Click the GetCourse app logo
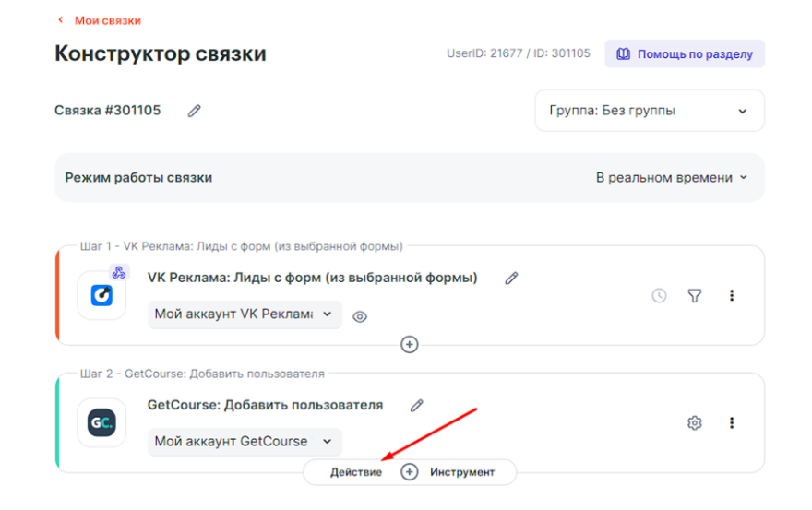Screen dimensions: 812x510 [101, 422]
